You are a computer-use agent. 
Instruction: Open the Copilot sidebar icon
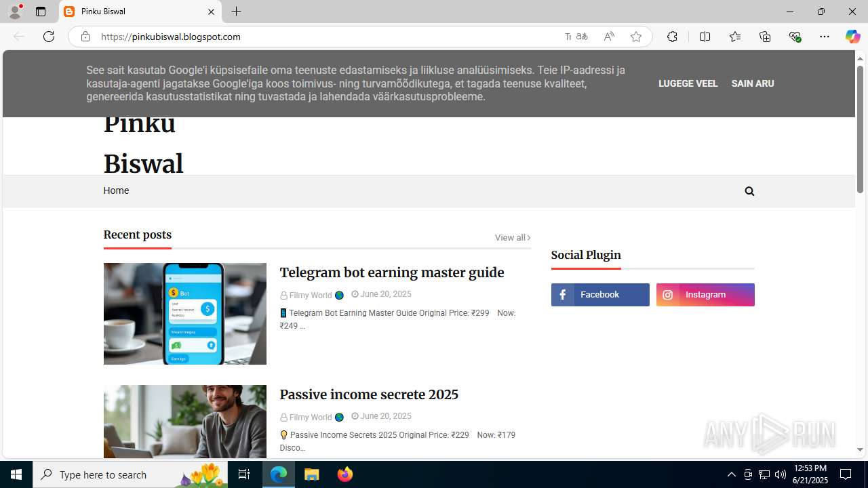[x=852, y=37]
